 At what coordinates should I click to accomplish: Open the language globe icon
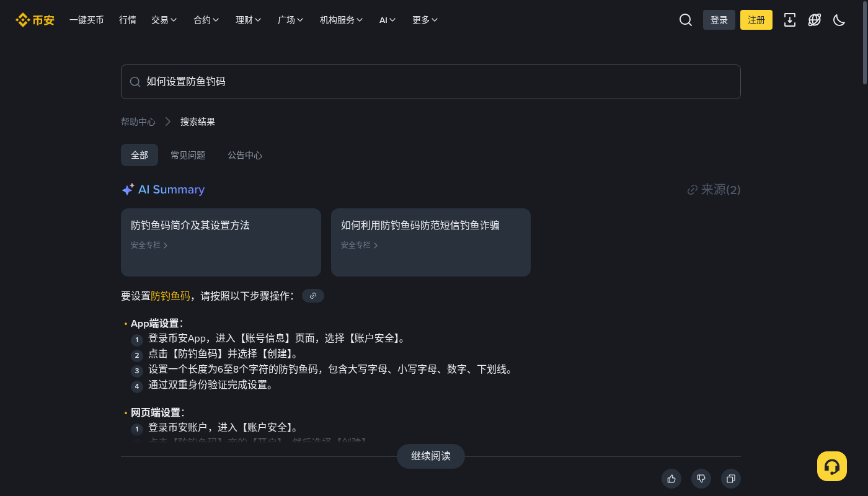tap(815, 20)
